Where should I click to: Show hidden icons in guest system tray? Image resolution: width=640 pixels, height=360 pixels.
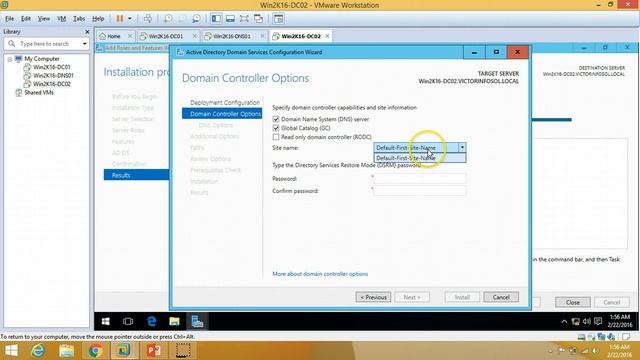coord(564,322)
